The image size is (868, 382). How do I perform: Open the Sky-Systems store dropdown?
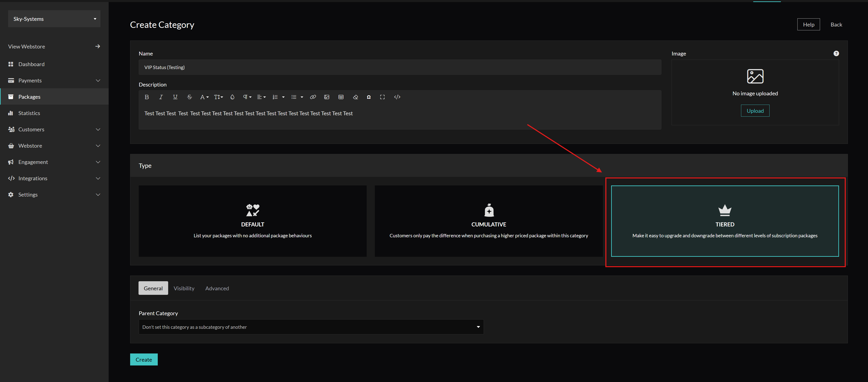[x=54, y=19]
